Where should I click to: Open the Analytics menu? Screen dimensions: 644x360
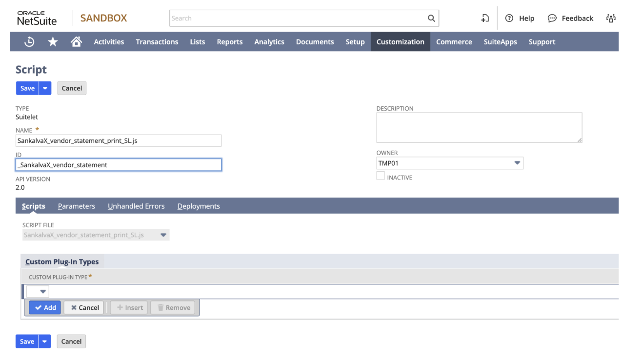tap(269, 42)
